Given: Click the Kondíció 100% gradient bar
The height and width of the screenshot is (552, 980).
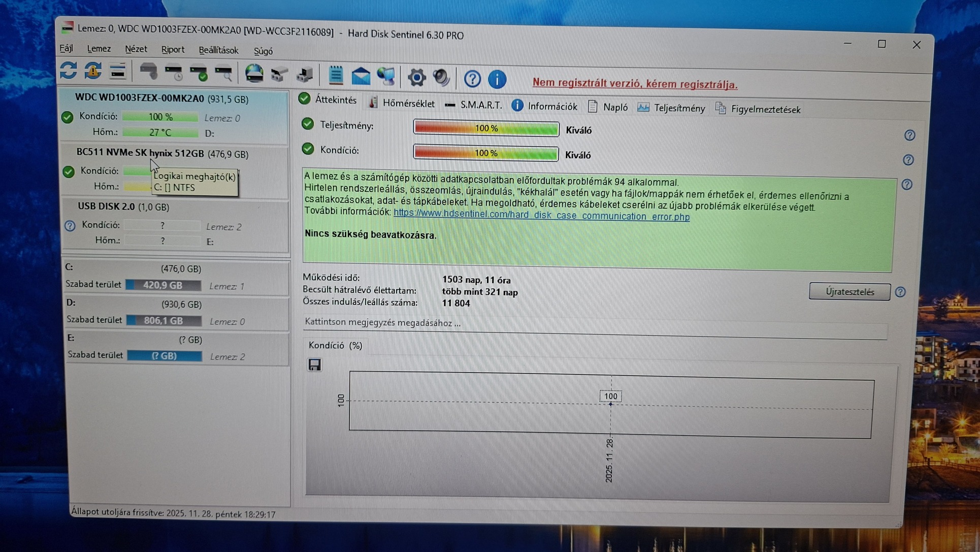Looking at the screenshot, I should (x=486, y=153).
